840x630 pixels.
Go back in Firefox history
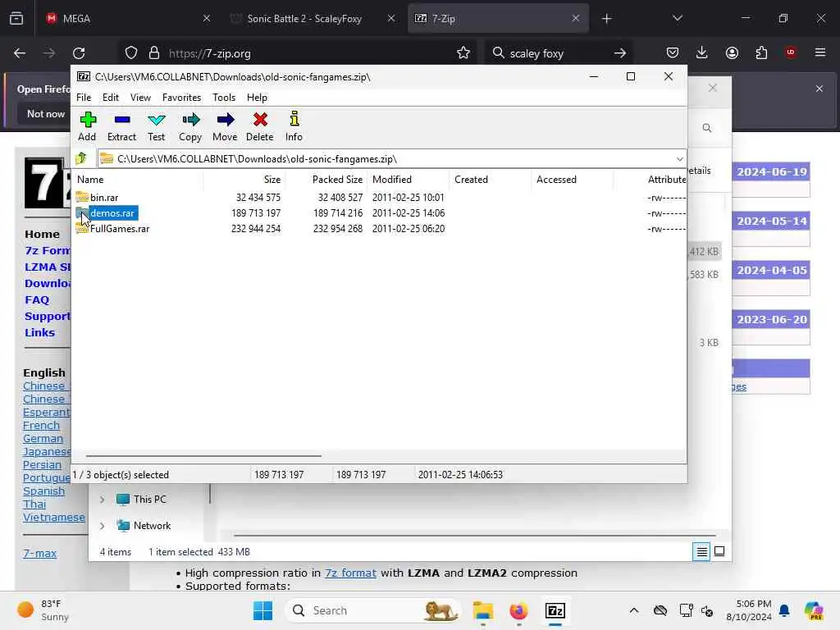tap(20, 53)
